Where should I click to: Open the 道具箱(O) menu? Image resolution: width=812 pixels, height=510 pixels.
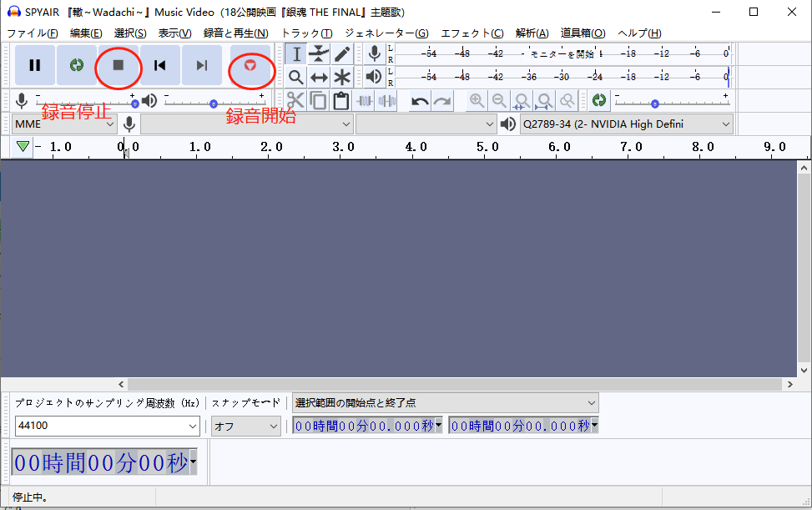[583, 33]
